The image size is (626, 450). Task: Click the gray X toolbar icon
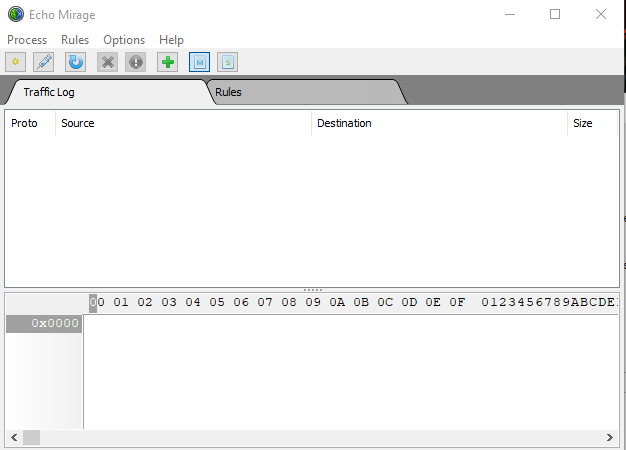click(107, 62)
